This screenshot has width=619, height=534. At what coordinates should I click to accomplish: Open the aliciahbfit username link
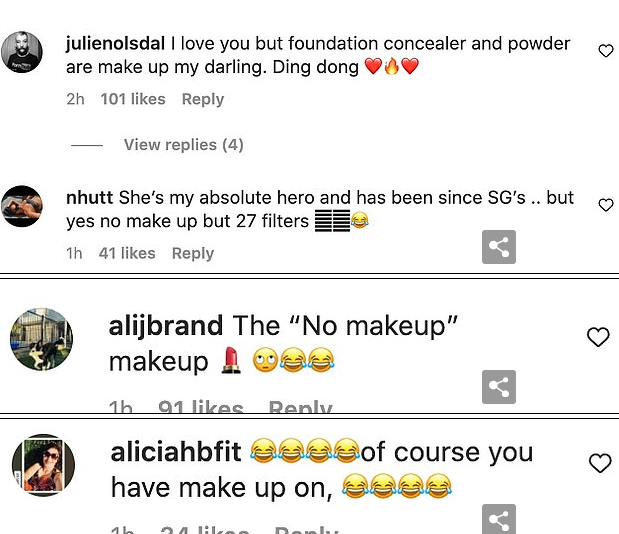point(176,452)
